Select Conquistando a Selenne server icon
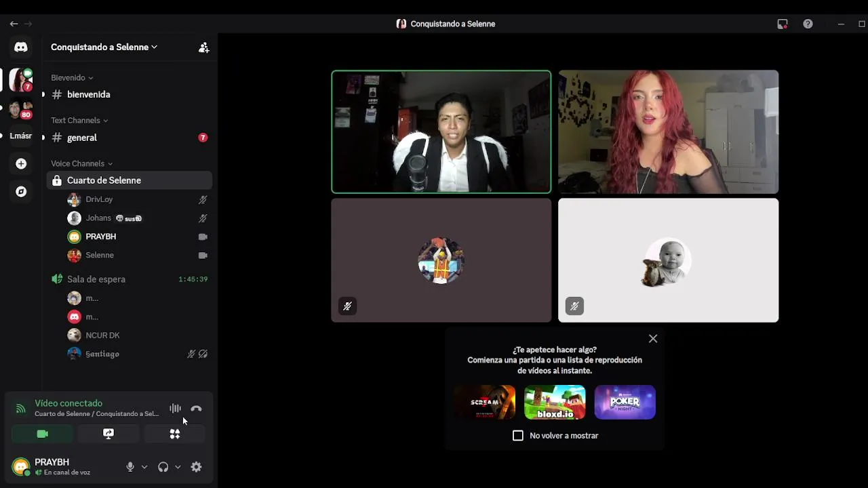 click(21, 80)
